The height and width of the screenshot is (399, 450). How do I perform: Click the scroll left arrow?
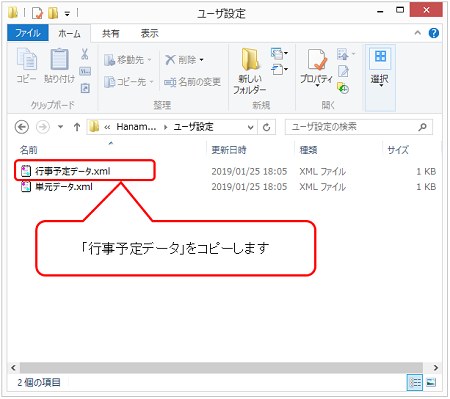[x=13, y=368]
